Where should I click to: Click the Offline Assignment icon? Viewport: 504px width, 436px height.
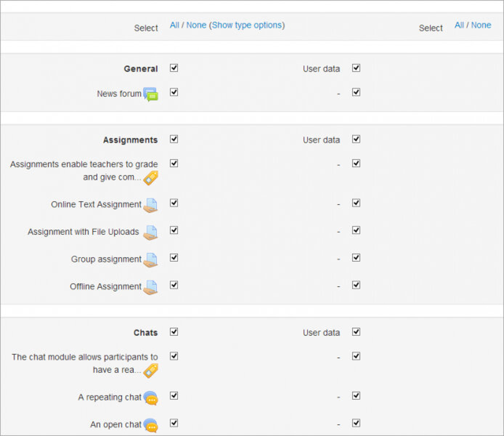pos(150,287)
